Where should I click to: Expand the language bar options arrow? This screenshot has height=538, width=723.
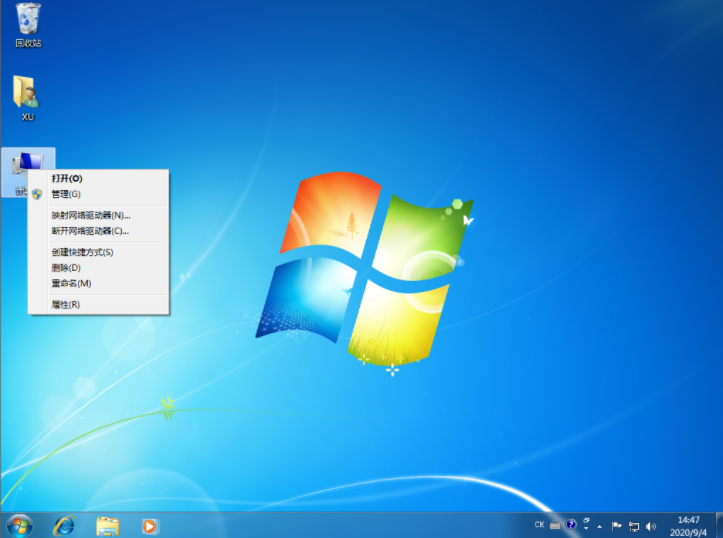pyautogui.click(x=586, y=528)
